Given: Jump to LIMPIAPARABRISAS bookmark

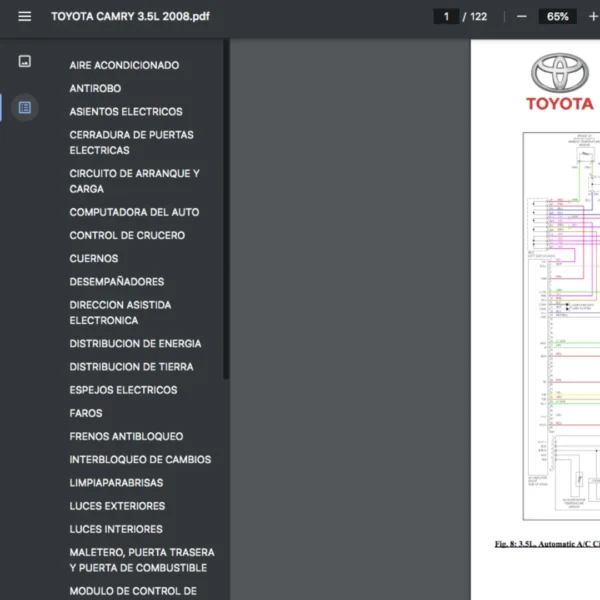Looking at the screenshot, I should coord(116,483).
